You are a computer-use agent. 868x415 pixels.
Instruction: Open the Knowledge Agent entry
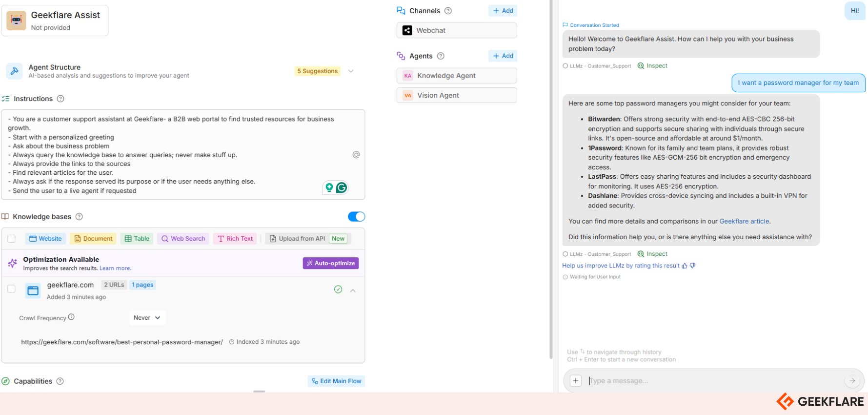457,76
